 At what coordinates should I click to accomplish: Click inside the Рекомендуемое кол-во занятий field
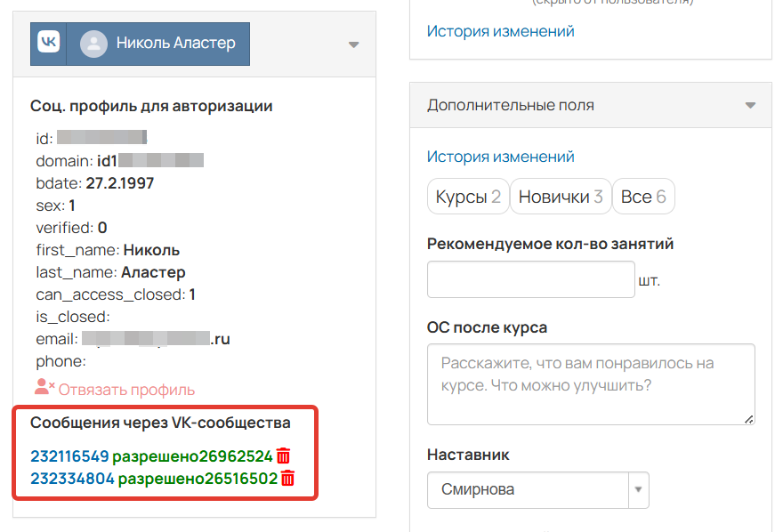pos(530,278)
